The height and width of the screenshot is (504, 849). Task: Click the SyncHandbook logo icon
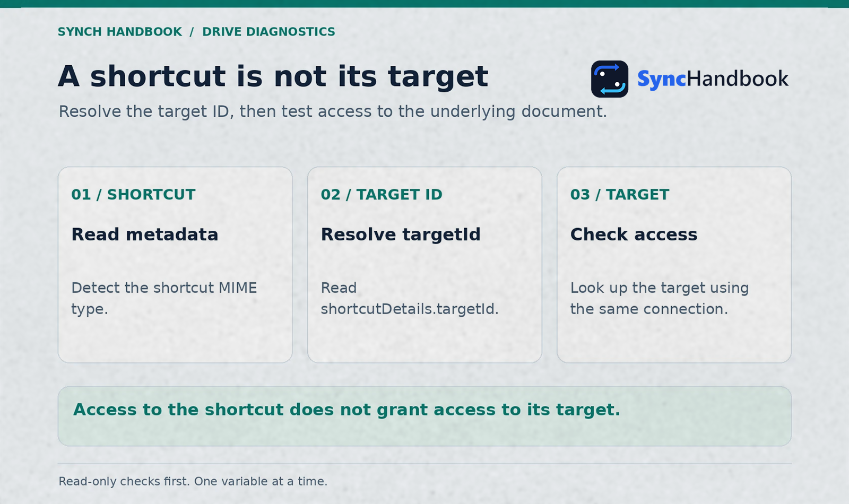[610, 79]
